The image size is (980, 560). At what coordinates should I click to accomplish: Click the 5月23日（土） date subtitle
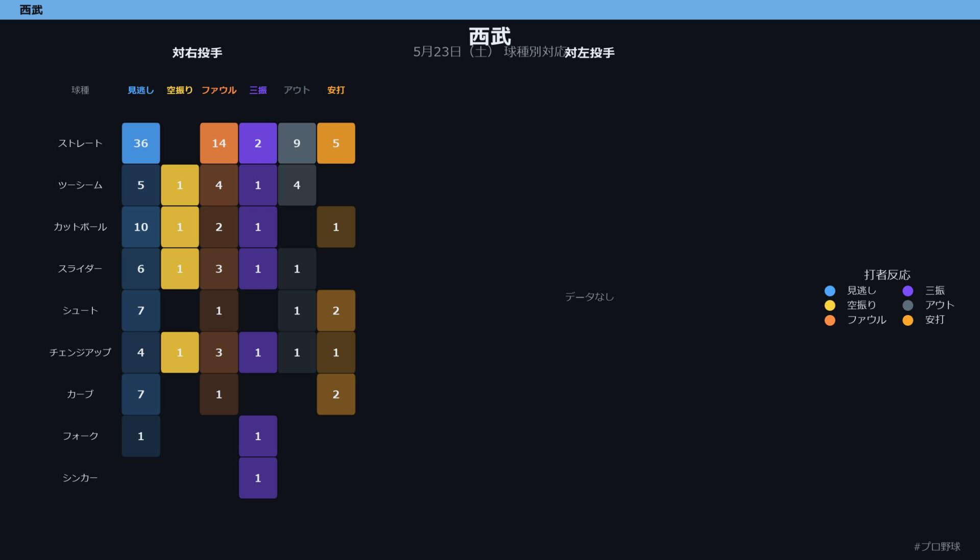click(x=453, y=52)
